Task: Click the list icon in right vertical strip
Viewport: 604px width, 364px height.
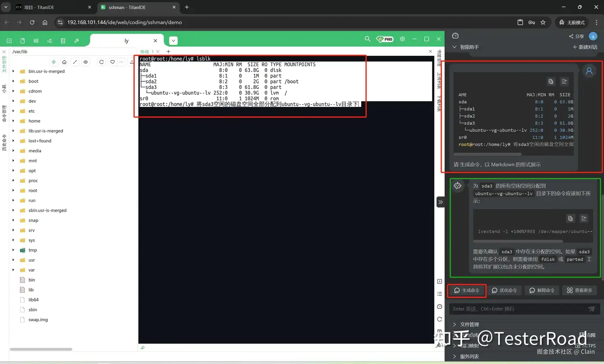Action: click(x=440, y=294)
